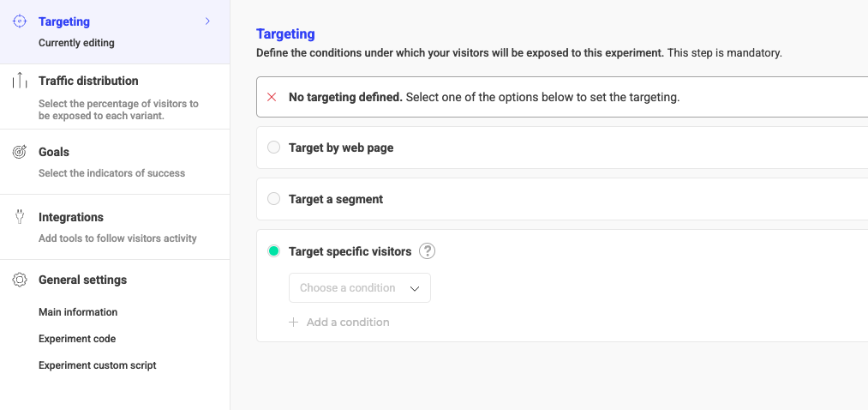Image resolution: width=868 pixels, height=410 pixels.
Task: Click the Add a condition text
Action: pyautogui.click(x=348, y=323)
